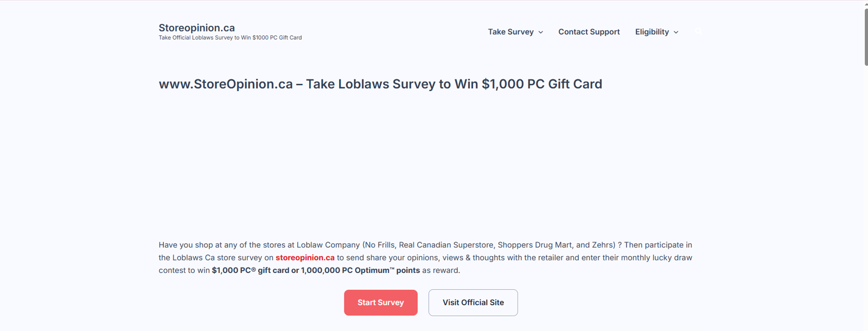The image size is (868, 331).
Task: Expand the Take Survey chevron arrow
Action: (x=541, y=33)
